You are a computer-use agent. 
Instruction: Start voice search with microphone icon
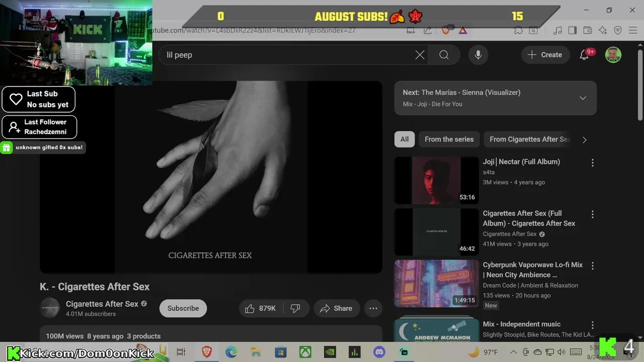[478, 55]
